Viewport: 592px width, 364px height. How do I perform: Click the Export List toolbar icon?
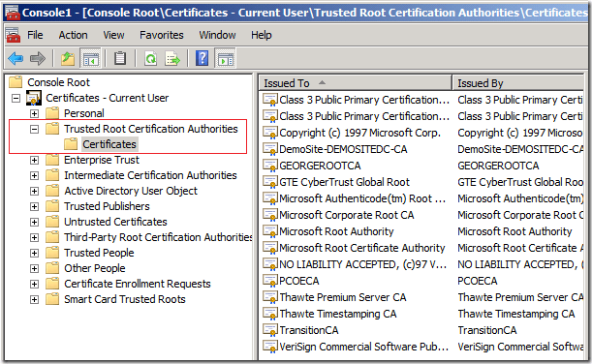click(172, 58)
